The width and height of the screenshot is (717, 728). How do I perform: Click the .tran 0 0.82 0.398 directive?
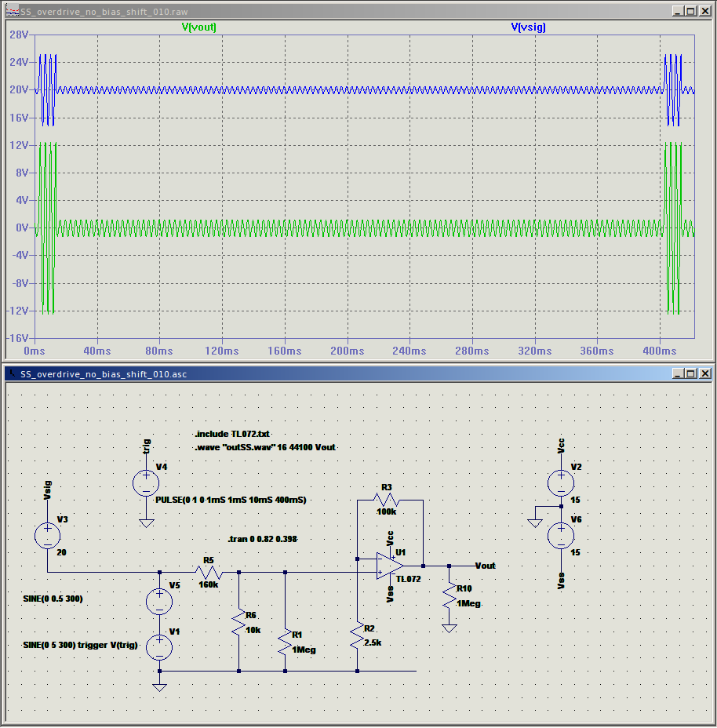coord(262,539)
